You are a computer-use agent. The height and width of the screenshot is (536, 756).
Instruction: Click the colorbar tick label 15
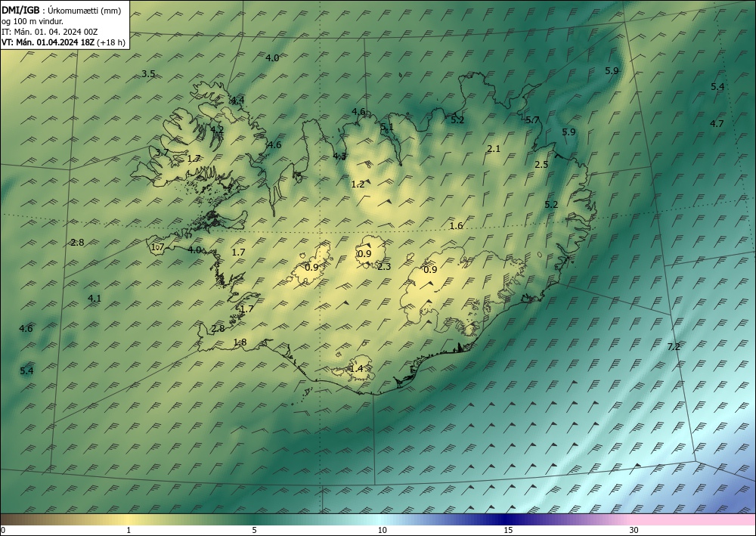[508, 531]
